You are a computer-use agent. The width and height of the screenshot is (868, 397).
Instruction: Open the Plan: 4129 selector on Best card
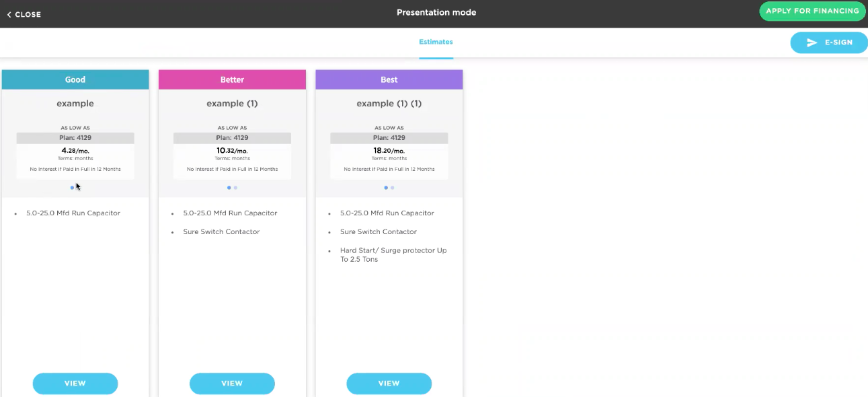(389, 137)
